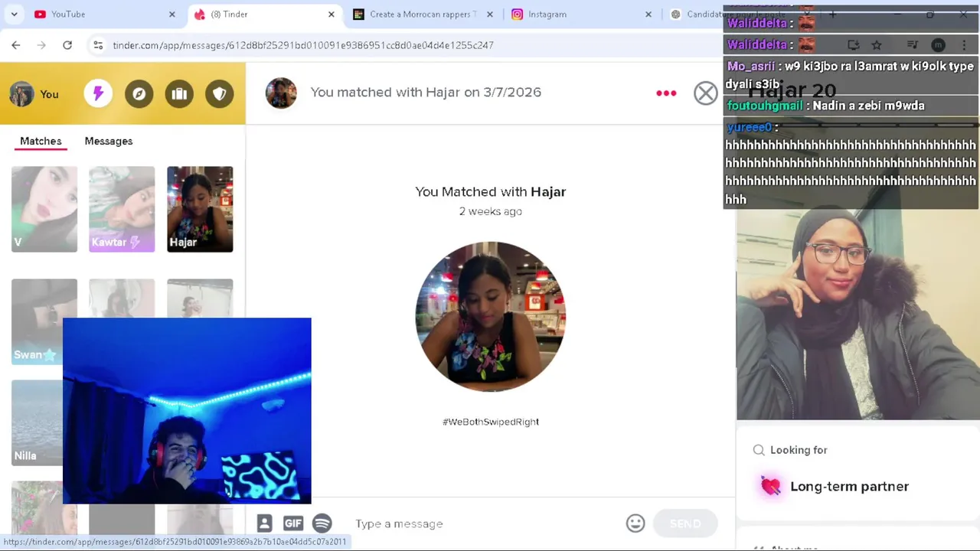Click the Long-term partner label
Screen dimensions: 980x551
point(849,487)
